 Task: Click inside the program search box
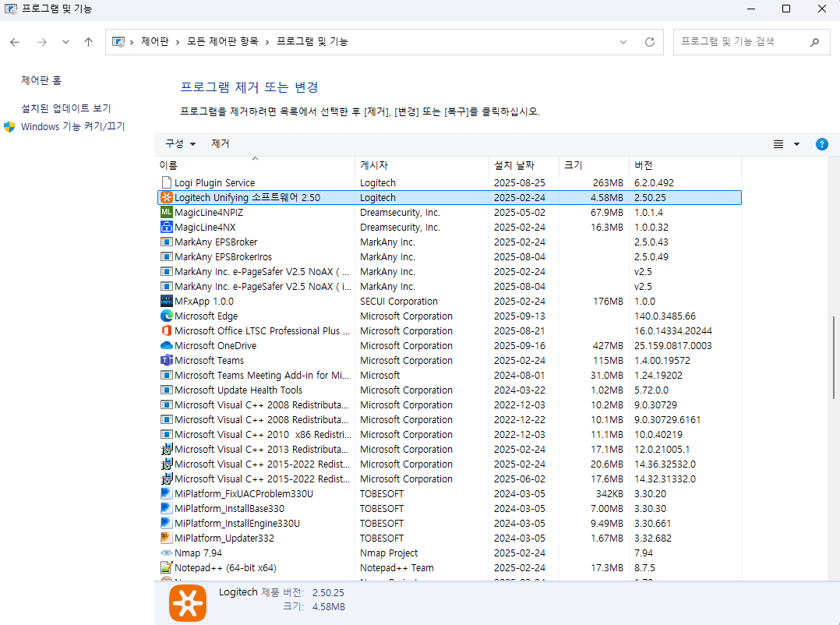[x=740, y=42]
